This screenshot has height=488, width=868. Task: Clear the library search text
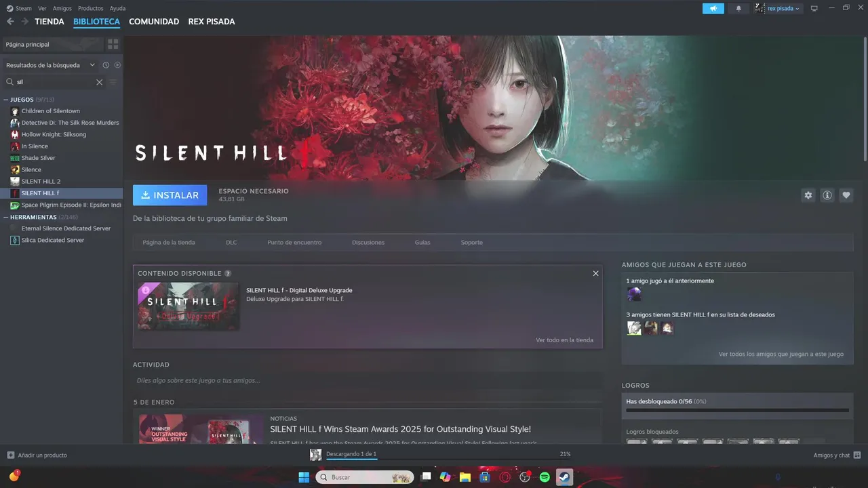pos(99,82)
